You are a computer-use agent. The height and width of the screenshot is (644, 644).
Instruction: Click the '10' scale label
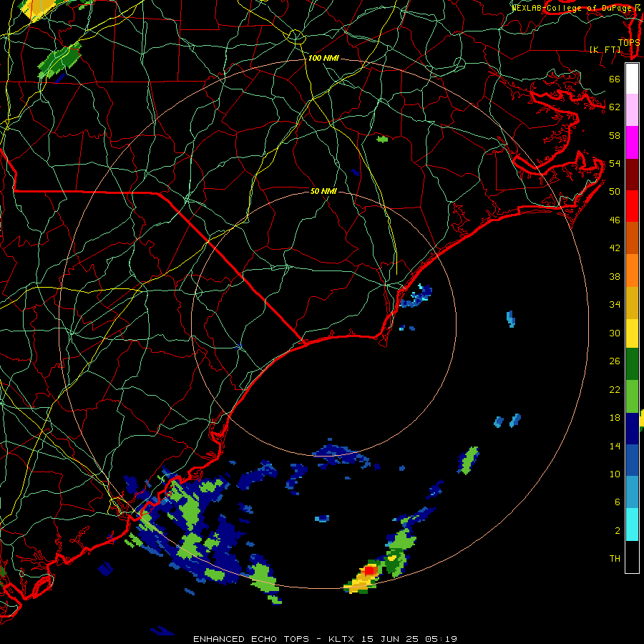pos(615,474)
